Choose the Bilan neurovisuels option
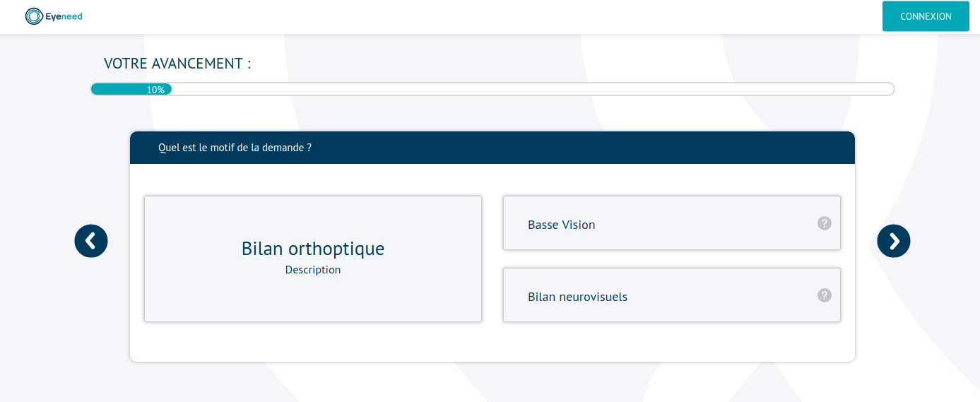This screenshot has height=402, width=980. point(672,295)
